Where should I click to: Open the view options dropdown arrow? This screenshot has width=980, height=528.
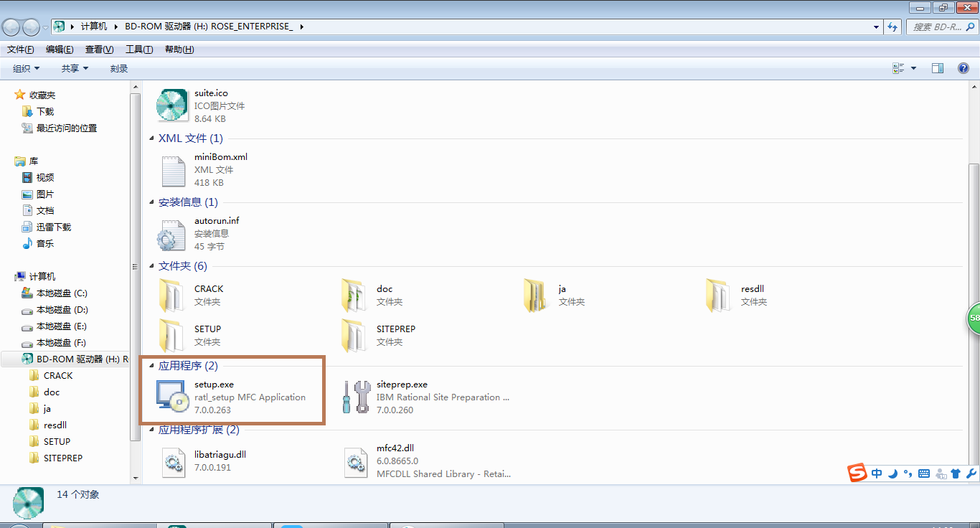[913, 68]
